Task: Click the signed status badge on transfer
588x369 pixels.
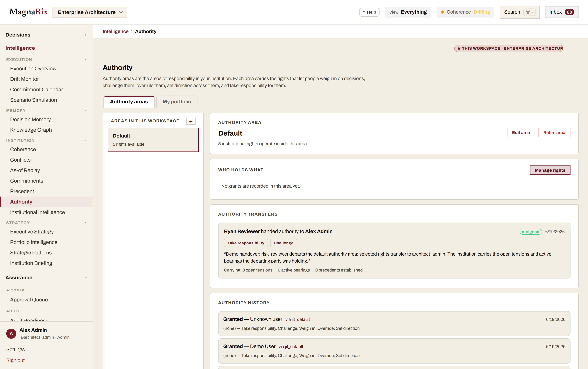Action: [x=531, y=232]
